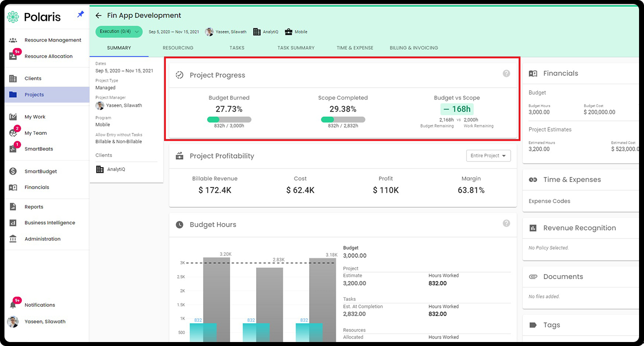Open the Task Summary tab

[x=296, y=48]
